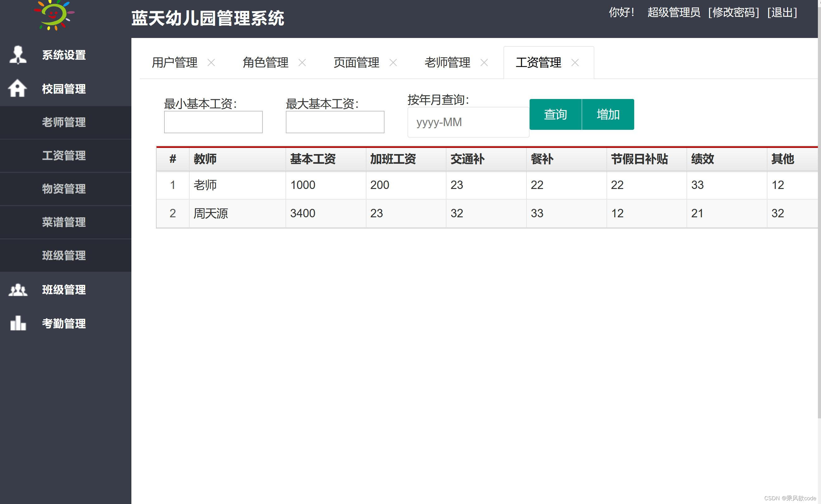821x504 pixels.
Task: Close the 工资管理 tab
Action: [575, 63]
